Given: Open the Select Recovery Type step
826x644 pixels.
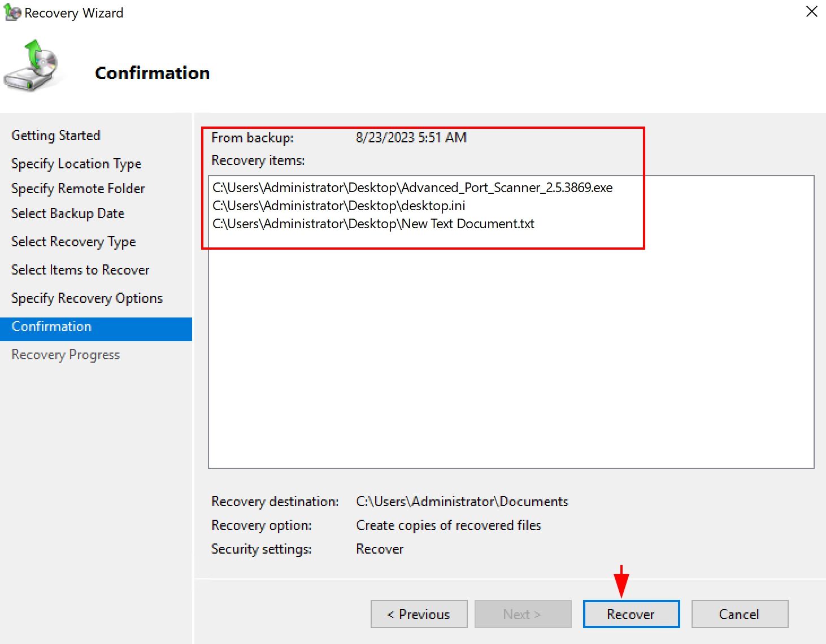Looking at the screenshot, I should point(73,242).
